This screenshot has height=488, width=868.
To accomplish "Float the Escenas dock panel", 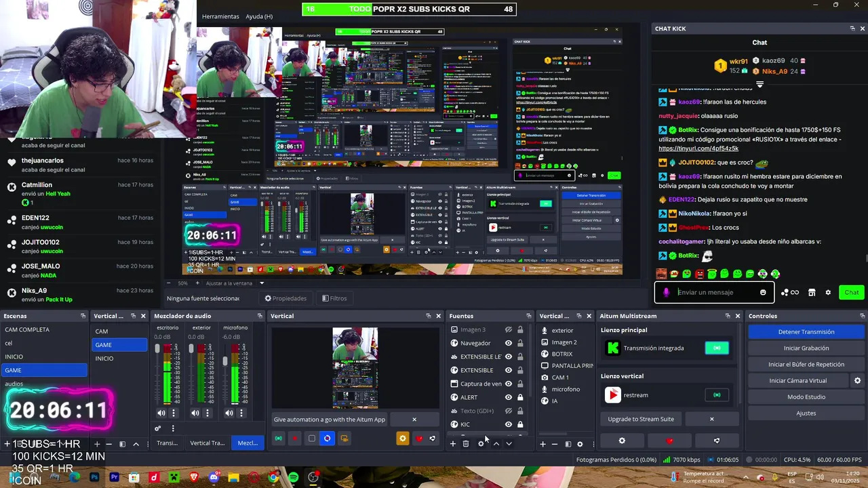I will [x=83, y=316].
